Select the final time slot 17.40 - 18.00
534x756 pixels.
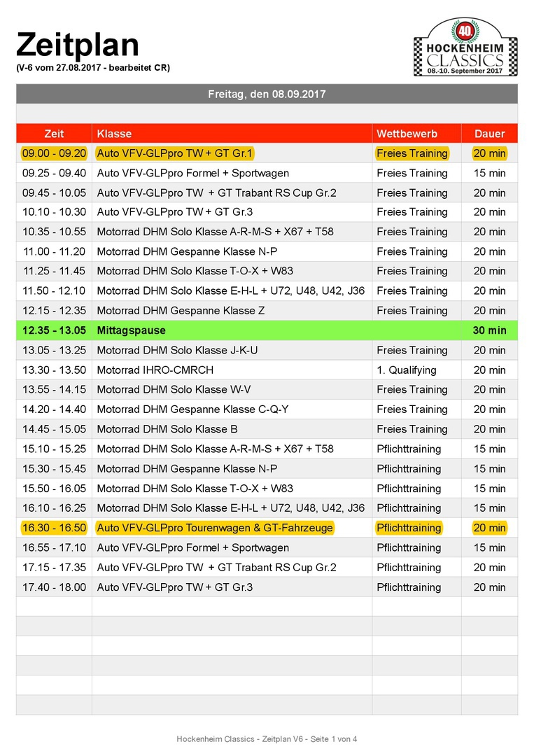pos(54,587)
